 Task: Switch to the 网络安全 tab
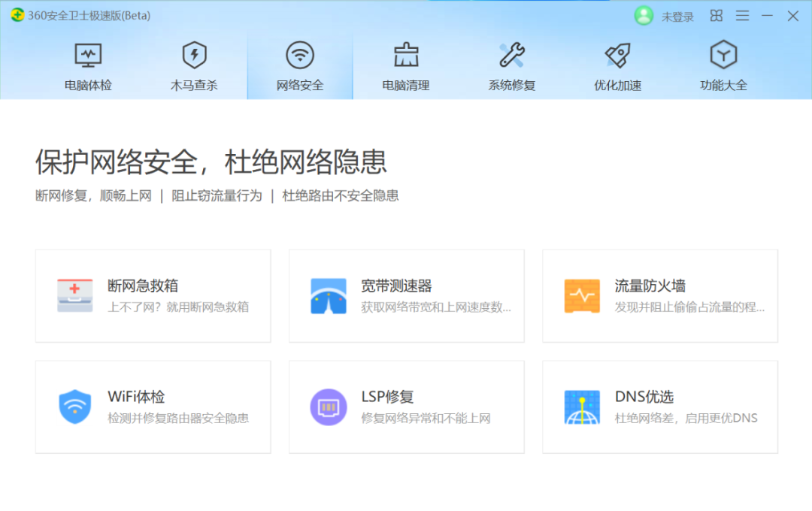coord(300,64)
